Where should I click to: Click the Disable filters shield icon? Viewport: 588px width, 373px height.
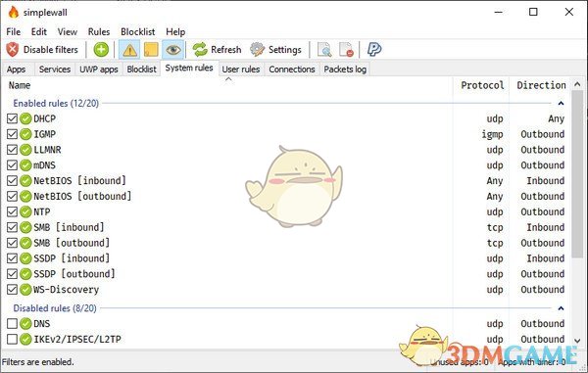tap(13, 49)
